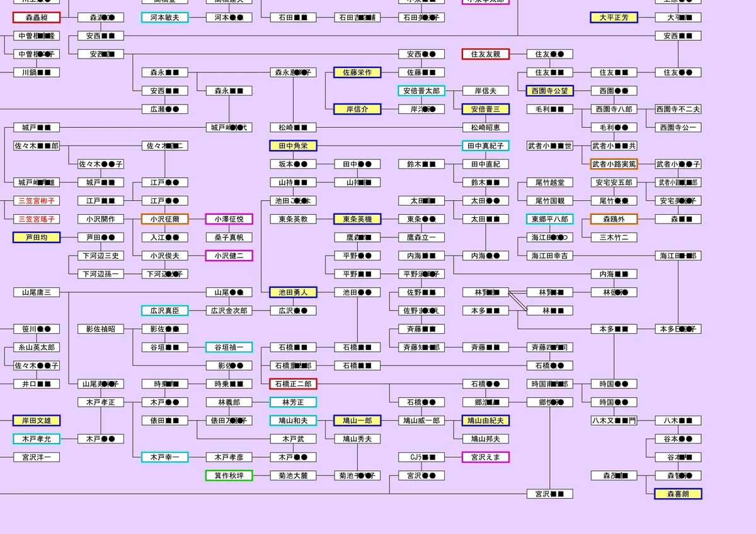Click the 谷垣禎一 box
Image resolution: width=756 pixels, height=534 pixels.
tap(229, 347)
